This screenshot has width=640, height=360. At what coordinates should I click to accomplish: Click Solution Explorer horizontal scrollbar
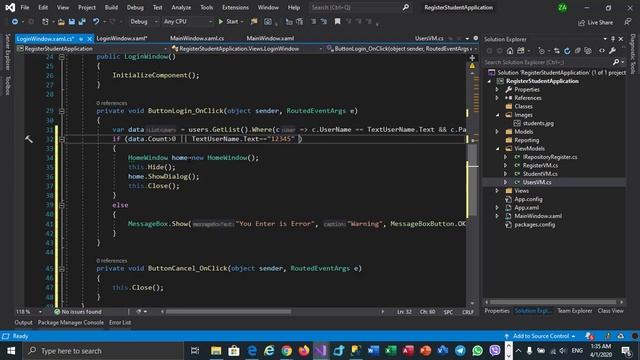553,302
